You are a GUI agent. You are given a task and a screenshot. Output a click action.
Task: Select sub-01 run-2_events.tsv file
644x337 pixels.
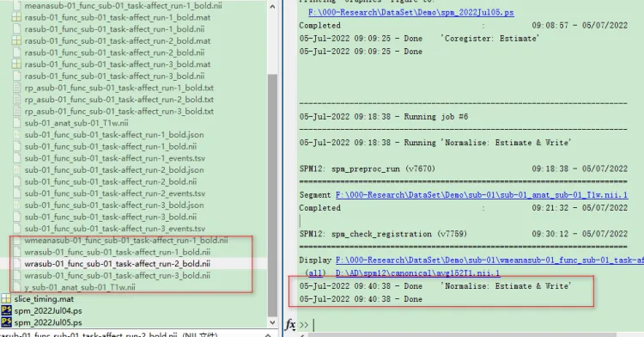(x=114, y=193)
